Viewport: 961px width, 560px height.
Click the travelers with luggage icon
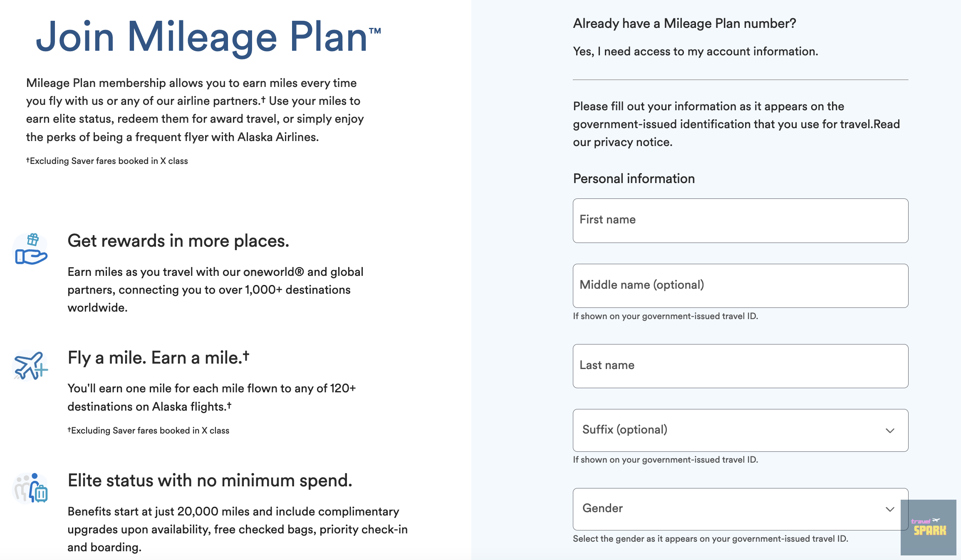pos(31,488)
